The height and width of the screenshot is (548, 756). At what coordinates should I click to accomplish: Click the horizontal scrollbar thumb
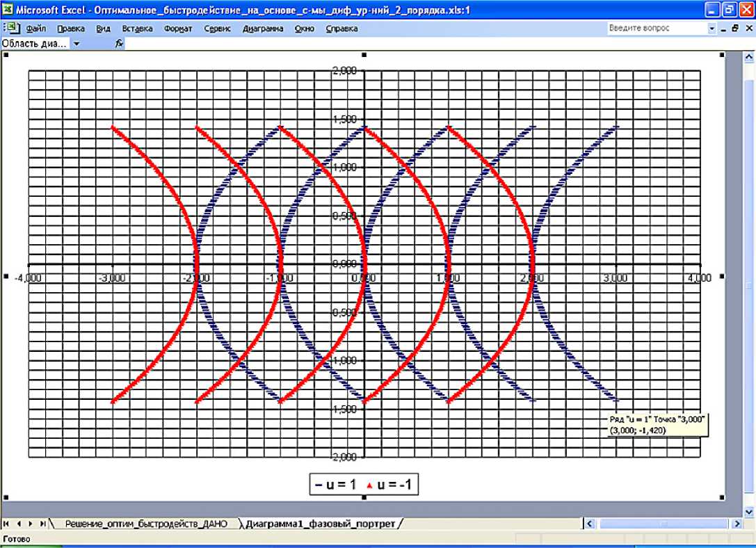663,524
